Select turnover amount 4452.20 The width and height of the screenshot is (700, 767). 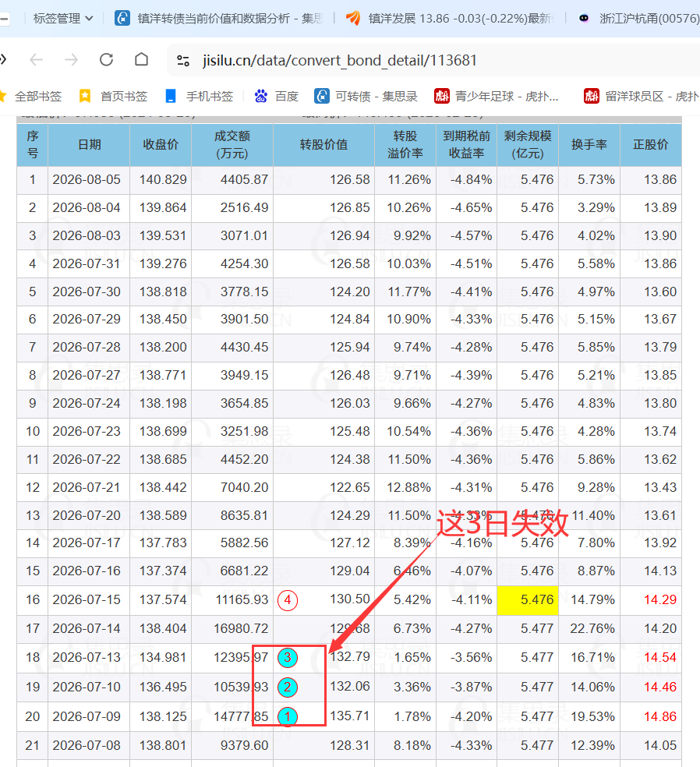[244, 459]
